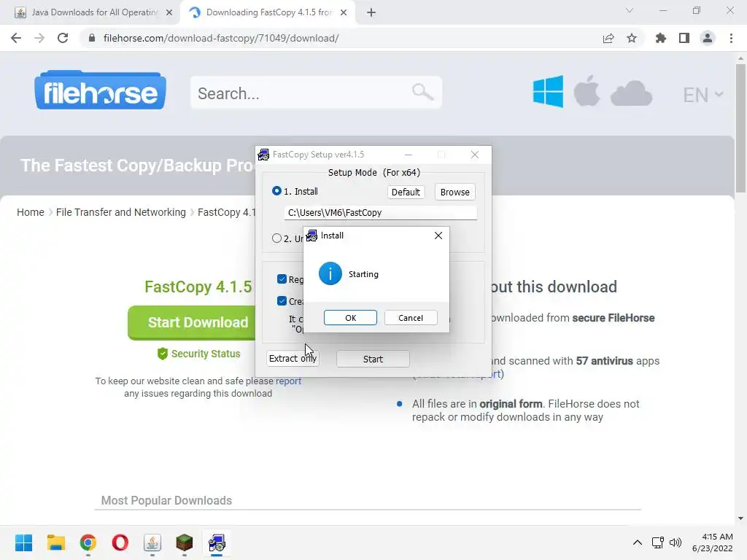Reload the current page

point(63,38)
